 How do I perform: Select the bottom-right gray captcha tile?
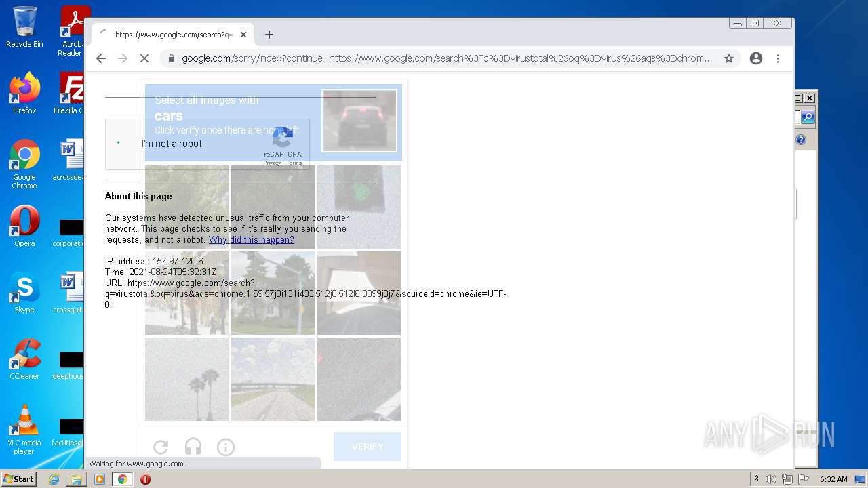tap(359, 379)
